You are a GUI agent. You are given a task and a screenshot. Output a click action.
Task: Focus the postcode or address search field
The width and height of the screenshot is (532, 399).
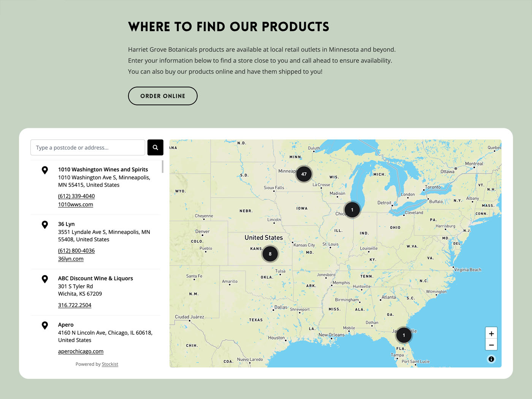[88, 147]
